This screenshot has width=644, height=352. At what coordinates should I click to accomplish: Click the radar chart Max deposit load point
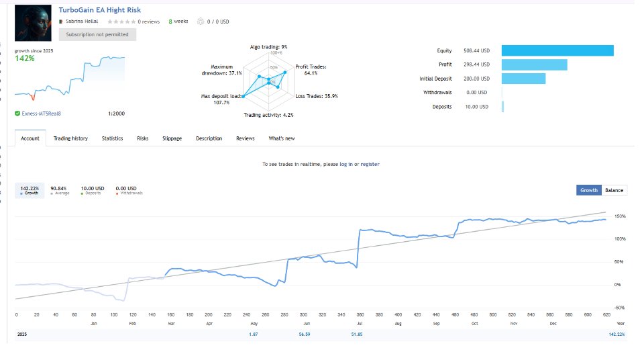(244, 97)
